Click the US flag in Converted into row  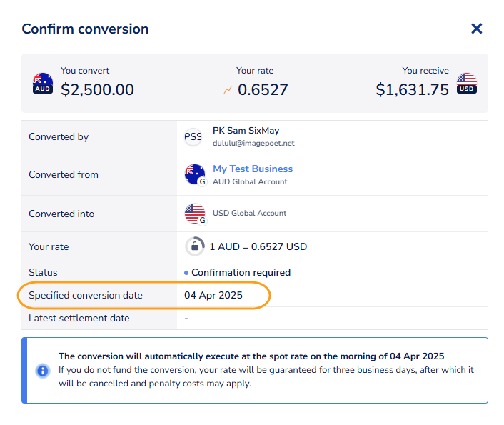(195, 214)
